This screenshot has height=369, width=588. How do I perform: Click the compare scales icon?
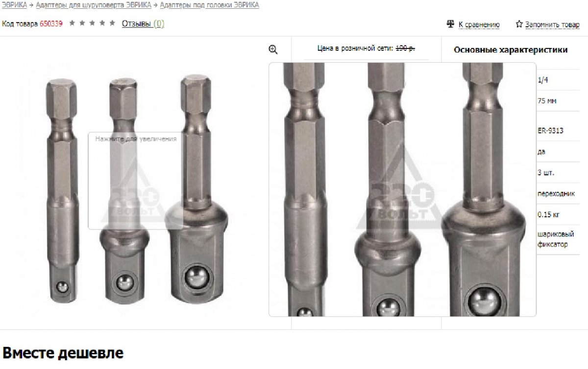451,24
